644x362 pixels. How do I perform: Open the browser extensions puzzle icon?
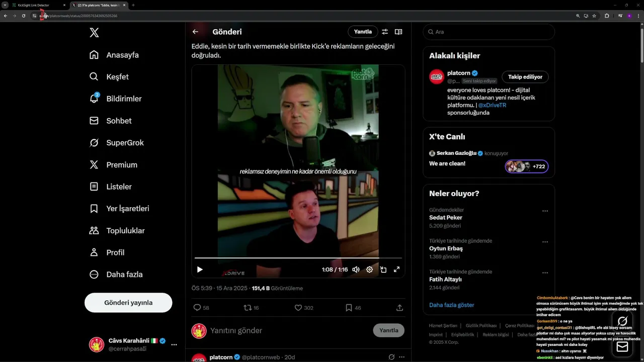607,16
